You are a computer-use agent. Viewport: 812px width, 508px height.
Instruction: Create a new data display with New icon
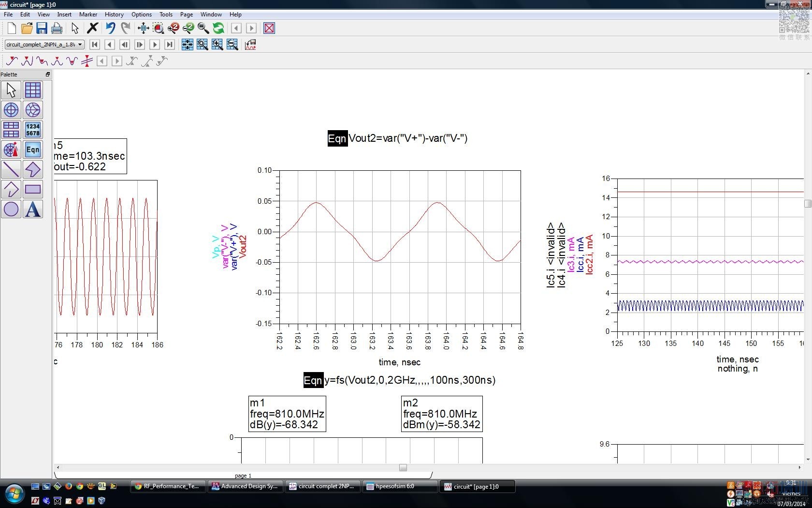12,28
